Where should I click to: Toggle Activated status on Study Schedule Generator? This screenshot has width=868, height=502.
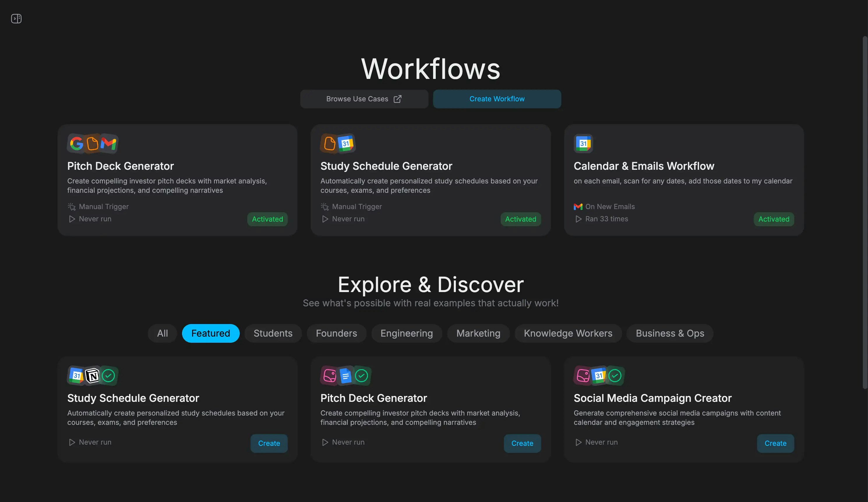click(521, 219)
